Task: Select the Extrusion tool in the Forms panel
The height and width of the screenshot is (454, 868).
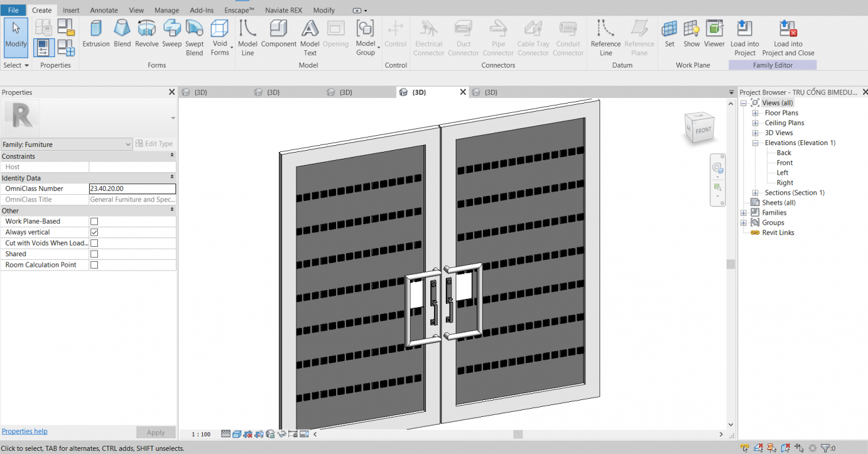Action: (x=96, y=35)
